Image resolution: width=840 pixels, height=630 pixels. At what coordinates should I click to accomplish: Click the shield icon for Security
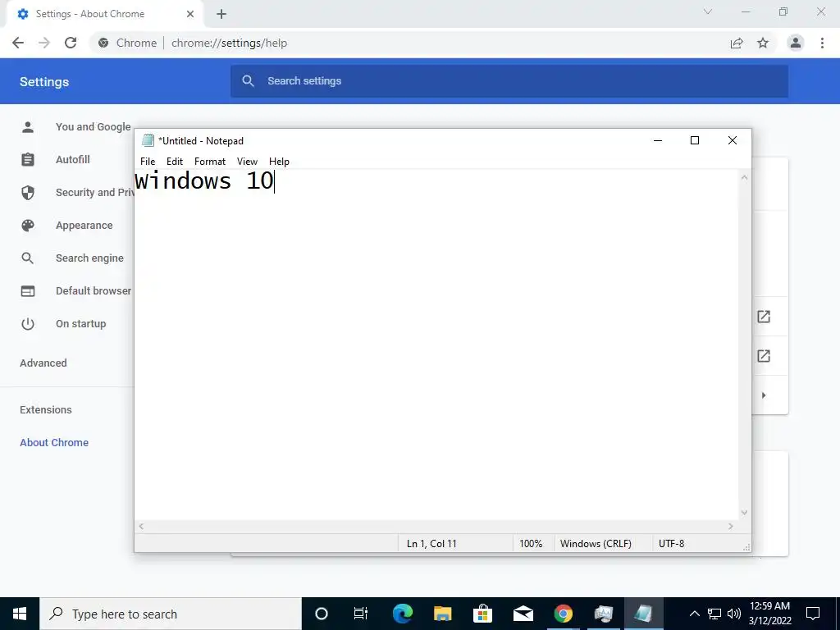pos(28,192)
